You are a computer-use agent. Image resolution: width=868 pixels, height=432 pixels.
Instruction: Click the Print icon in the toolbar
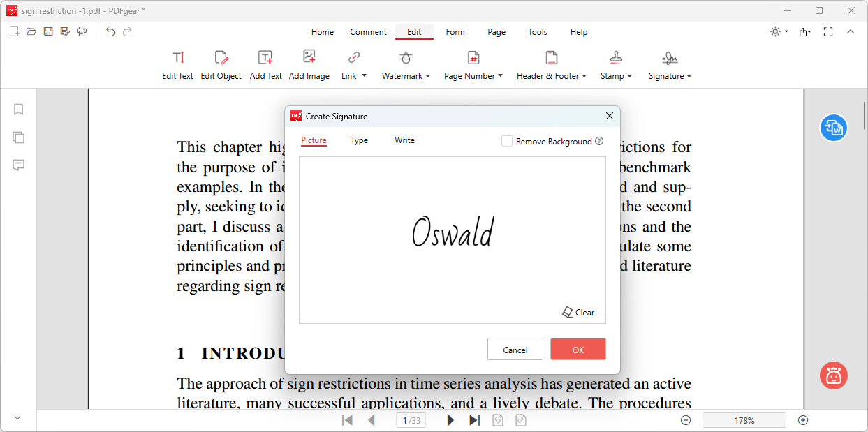click(82, 31)
